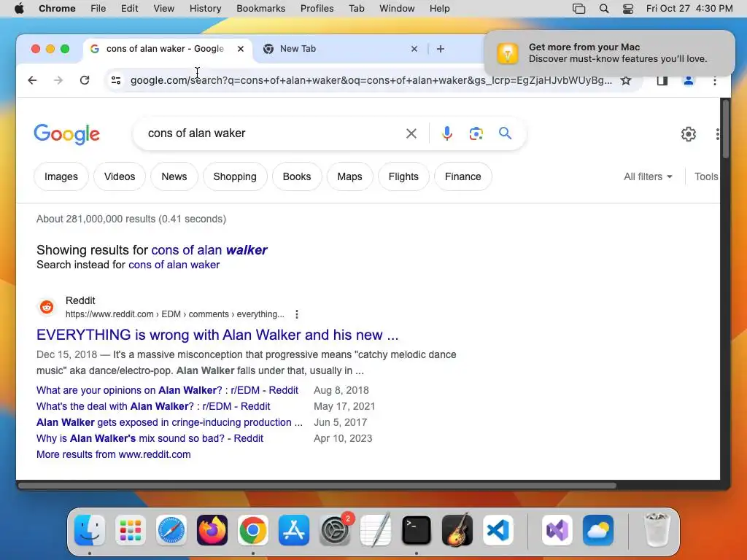Filter results by Flights
747x560 pixels.
tap(403, 176)
